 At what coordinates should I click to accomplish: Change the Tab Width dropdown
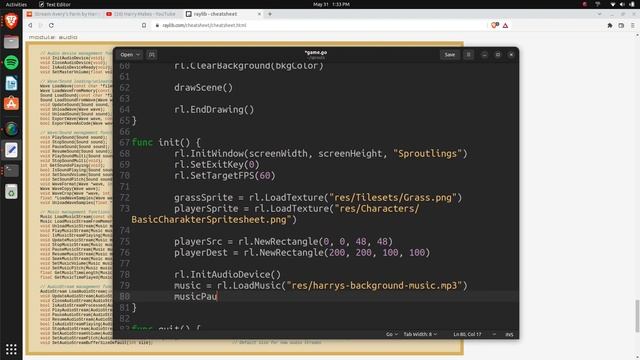click(420, 334)
